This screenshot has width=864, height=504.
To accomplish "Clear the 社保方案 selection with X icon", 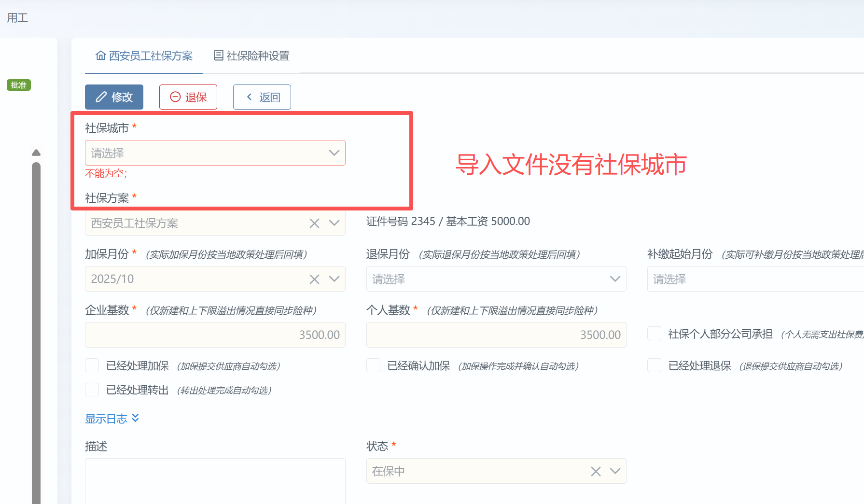I will point(314,223).
